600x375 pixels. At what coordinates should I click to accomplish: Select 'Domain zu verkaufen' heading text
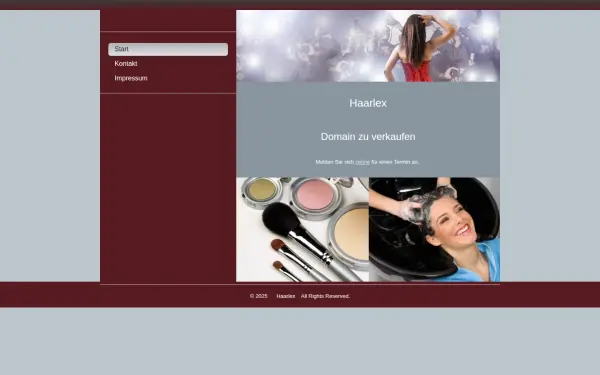click(368, 137)
